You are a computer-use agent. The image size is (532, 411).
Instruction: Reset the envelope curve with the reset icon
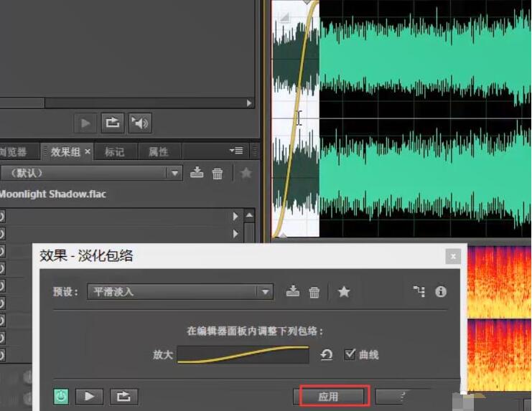(326, 355)
